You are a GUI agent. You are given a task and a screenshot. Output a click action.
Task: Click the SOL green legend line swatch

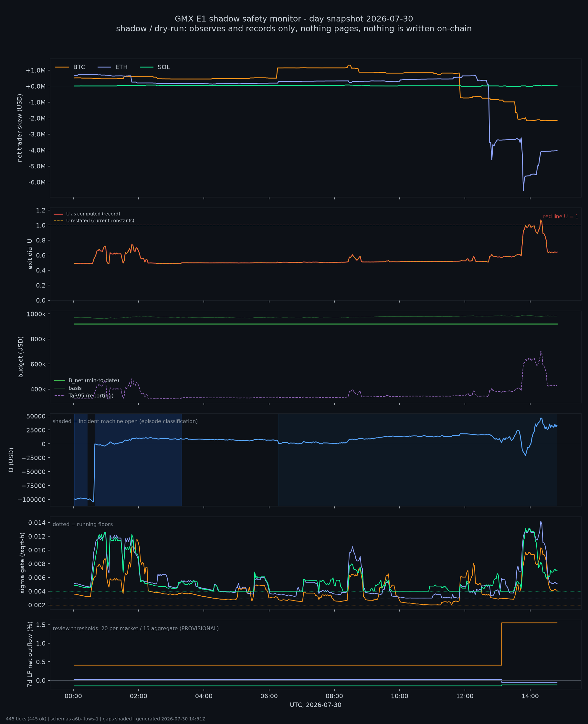[x=147, y=67]
